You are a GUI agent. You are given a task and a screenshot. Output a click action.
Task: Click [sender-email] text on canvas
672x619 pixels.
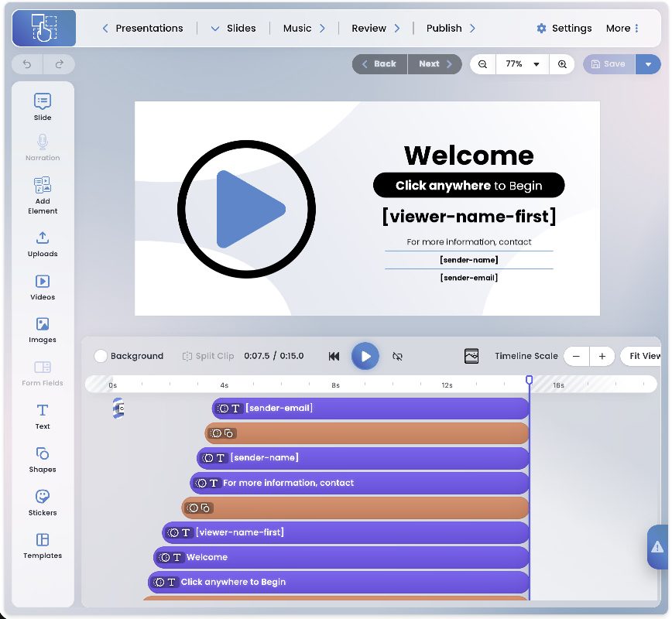[x=469, y=278]
